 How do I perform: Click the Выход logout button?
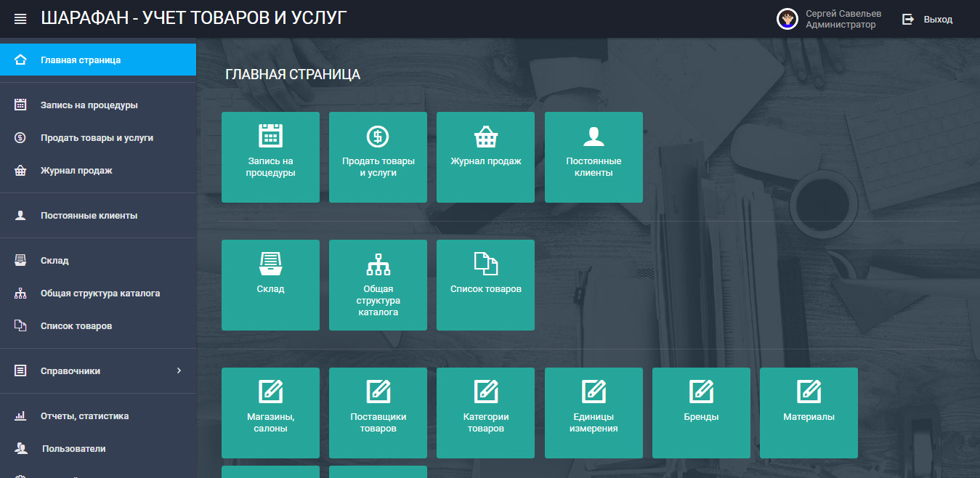(x=928, y=20)
